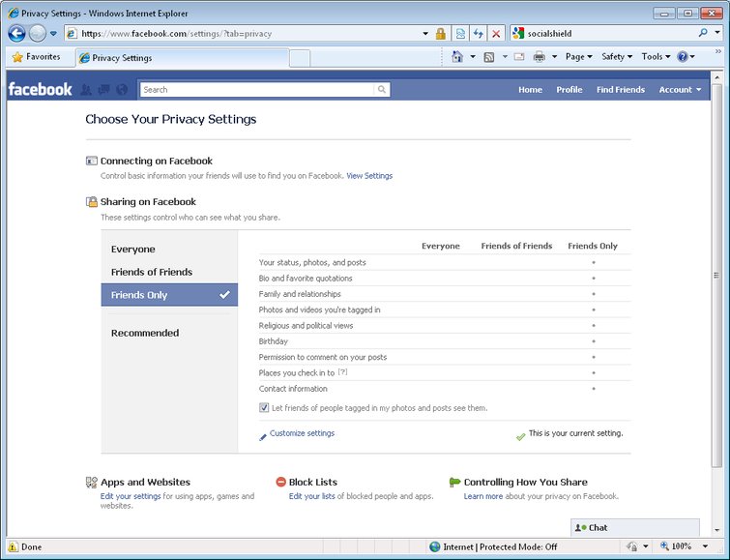
Task: Open Facebook notifications globe icon
Action: pos(122,89)
